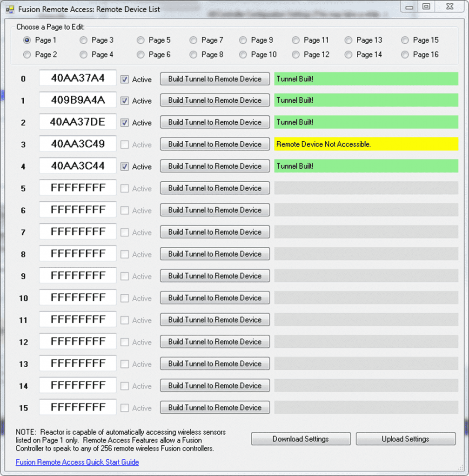Toggle Active checkbox on row 5
The width and height of the screenshot is (469, 476).
pos(124,188)
